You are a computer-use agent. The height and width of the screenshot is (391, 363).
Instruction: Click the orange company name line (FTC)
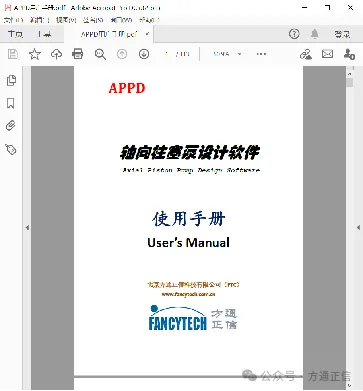[193, 284]
